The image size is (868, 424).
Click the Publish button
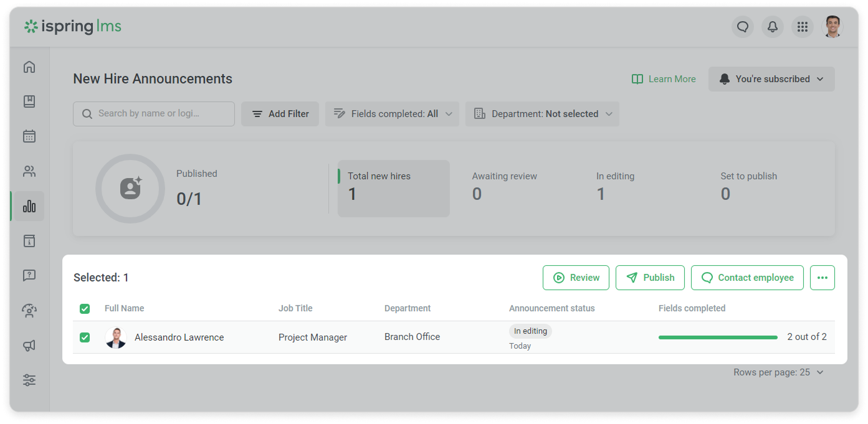(x=650, y=278)
